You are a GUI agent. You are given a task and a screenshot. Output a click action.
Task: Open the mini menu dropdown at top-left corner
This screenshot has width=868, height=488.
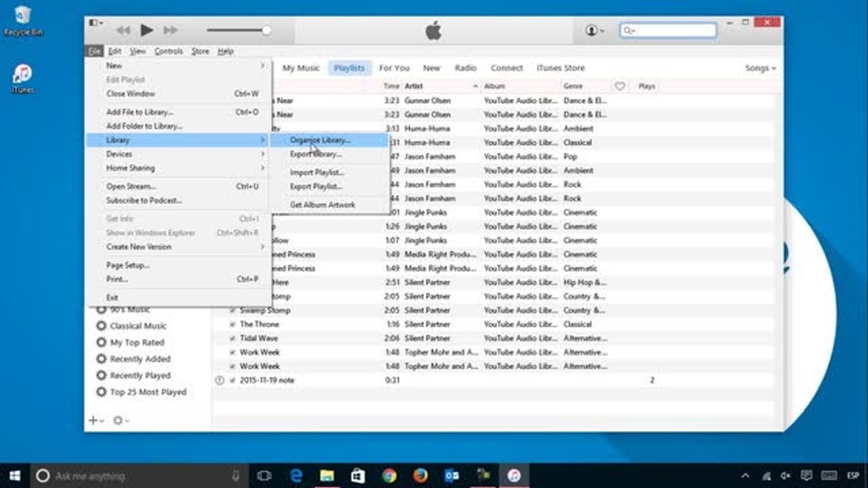coord(96,23)
